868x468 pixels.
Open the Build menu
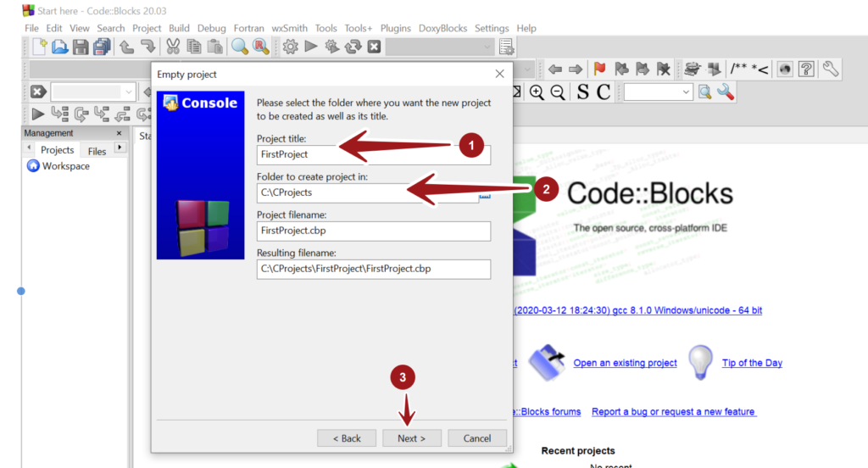tap(179, 28)
